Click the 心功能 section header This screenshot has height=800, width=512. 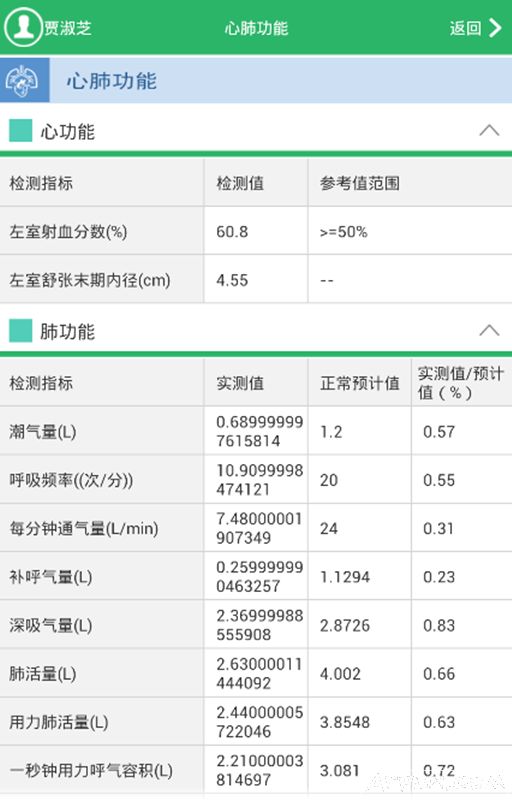256,131
